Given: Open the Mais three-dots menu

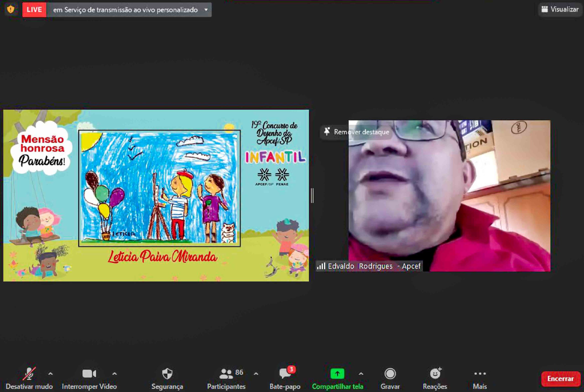Looking at the screenshot, I should 480,374.
